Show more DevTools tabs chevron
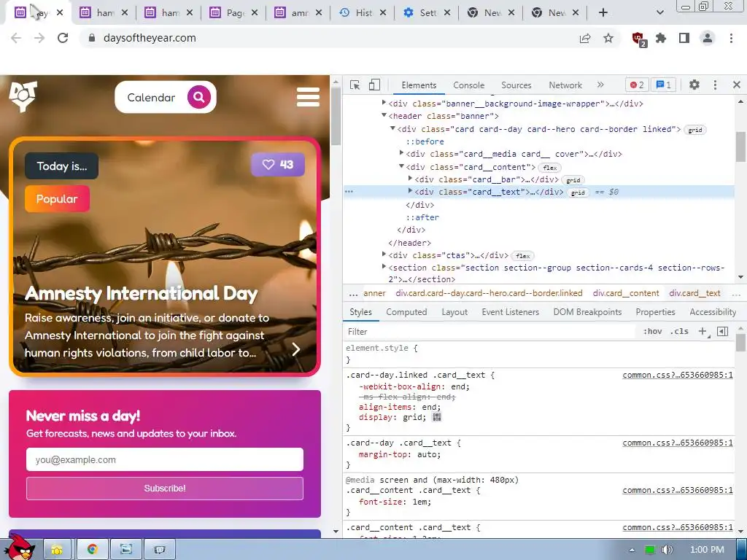 point(600,85)
